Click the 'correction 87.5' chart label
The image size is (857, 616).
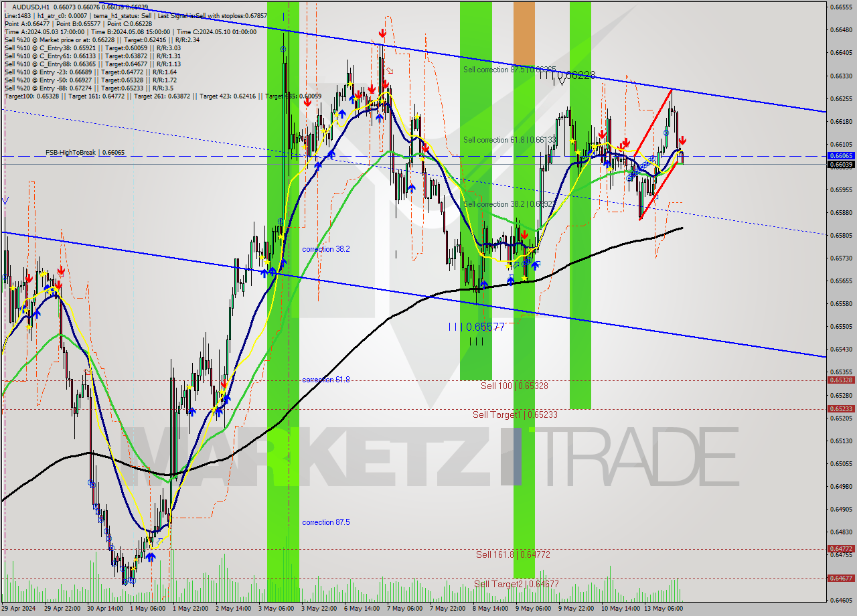click(325, 522)
